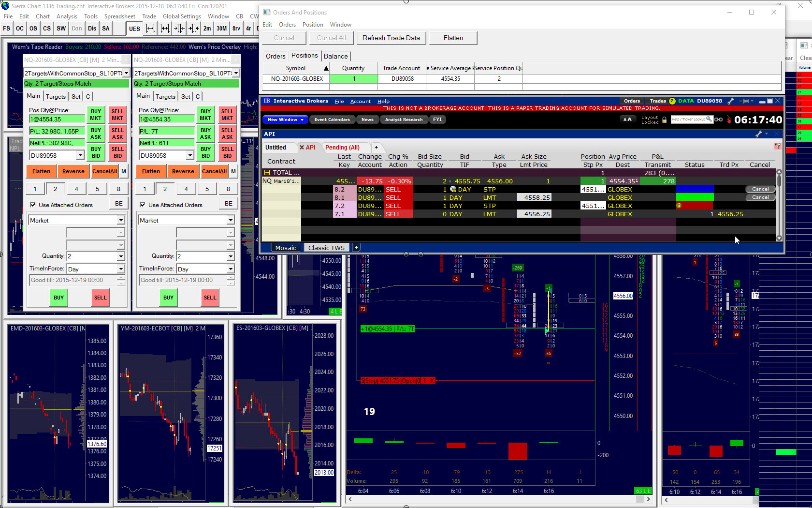Open the TimeInForce dropdown in right trade window

click(231, 269)
